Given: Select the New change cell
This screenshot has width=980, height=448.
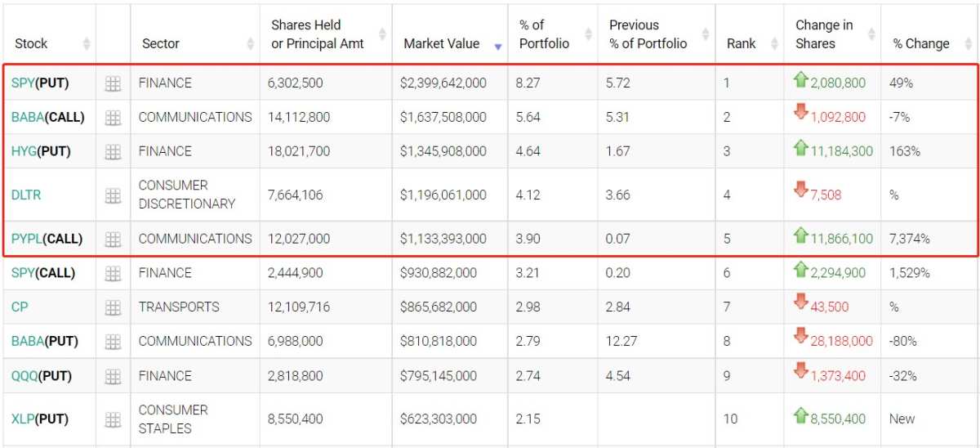Looking at the screenshot, I should coord(902,419).
